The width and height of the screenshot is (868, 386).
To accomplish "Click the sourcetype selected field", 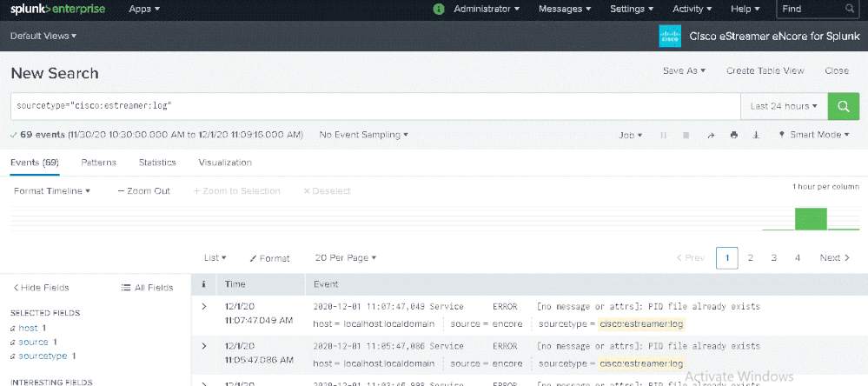I will coord(43,356).
